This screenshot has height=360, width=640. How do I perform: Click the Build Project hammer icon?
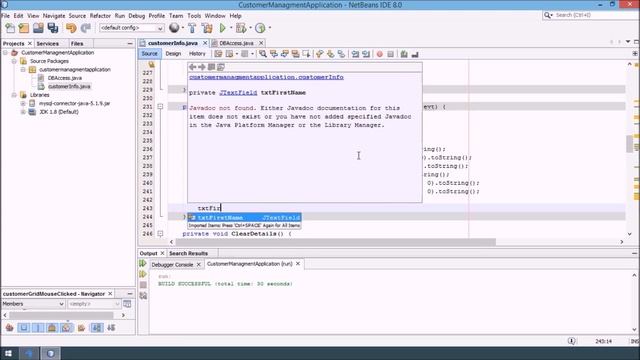pos(192,28)
